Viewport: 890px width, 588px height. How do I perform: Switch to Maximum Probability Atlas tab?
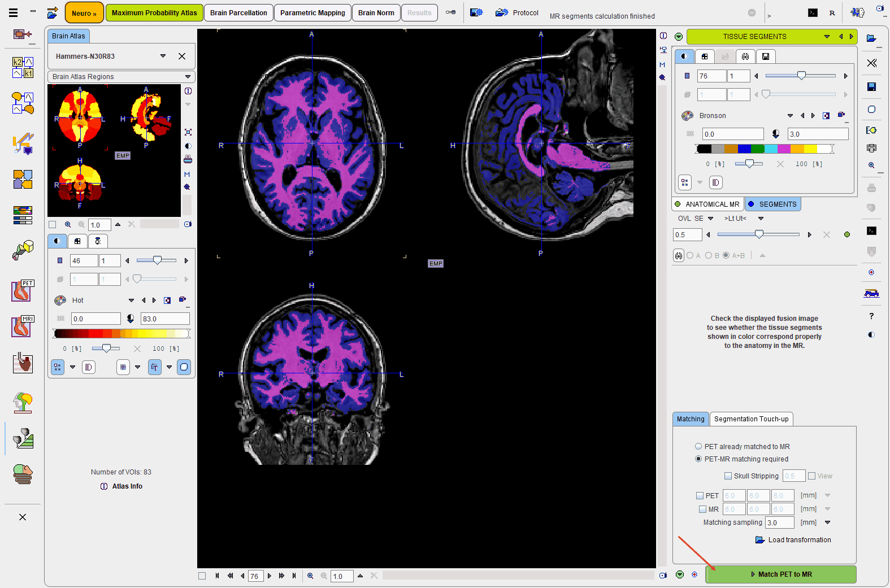coord(154,12)
